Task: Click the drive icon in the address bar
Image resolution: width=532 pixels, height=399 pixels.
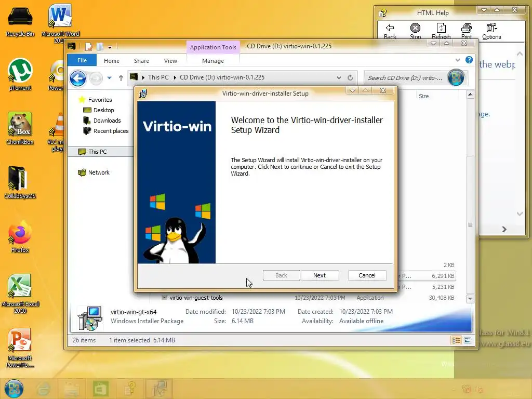Action: [134, 77]
